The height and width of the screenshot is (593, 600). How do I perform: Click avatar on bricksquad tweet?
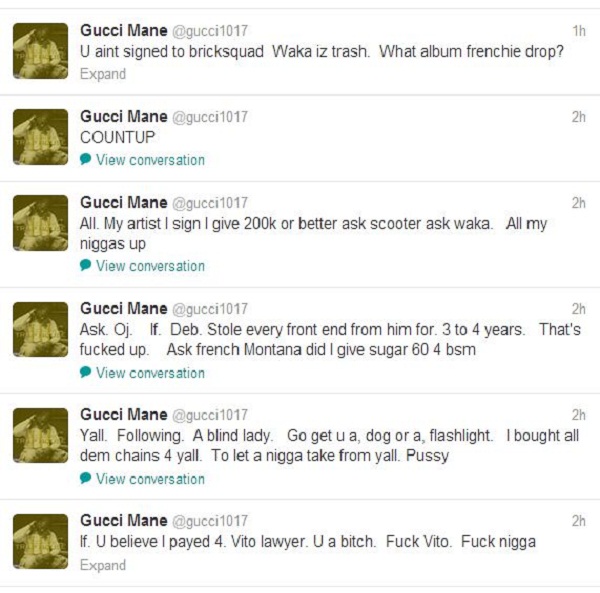[40, 51]
